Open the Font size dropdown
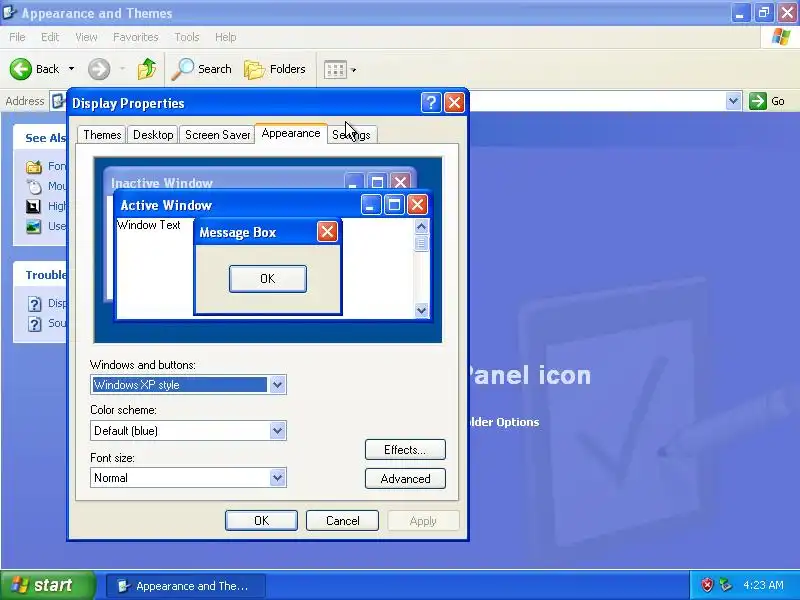Screen dimensions: 800x600 pyautogui.click(x=277, y=478)
